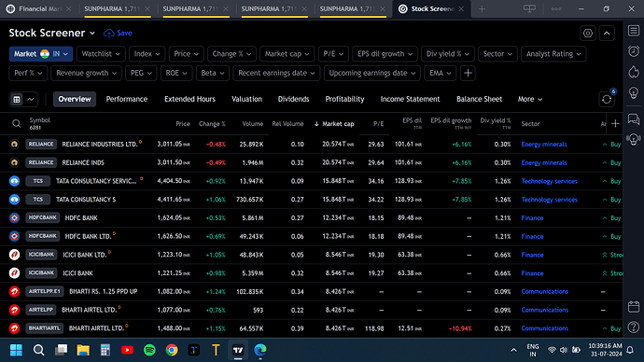The height and width of the screenshot is (362, 644).
Task: Open the hotlists flame icon in sidebar
Action: 634,72
